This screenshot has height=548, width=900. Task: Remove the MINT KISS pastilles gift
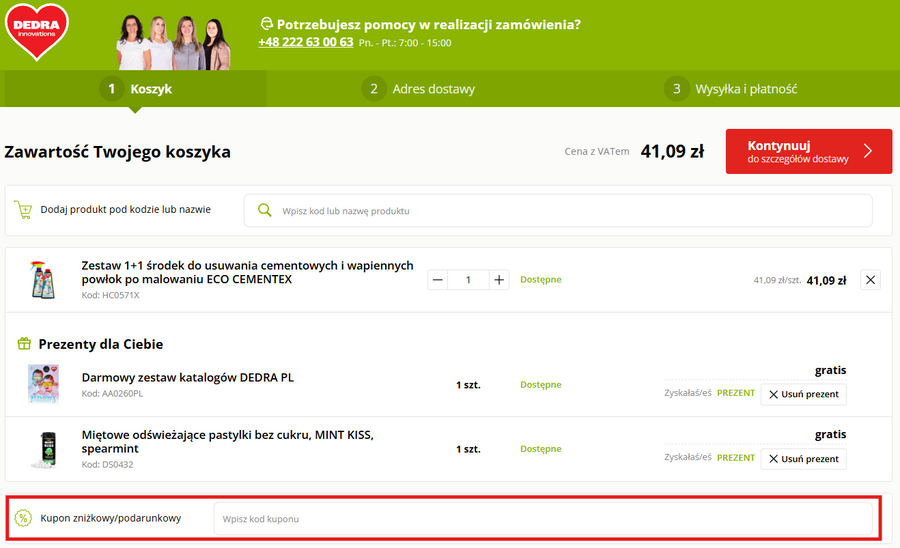(x=803, y=459)
